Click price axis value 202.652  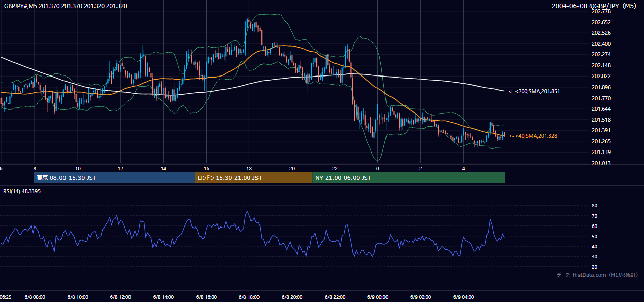coord(601,22)
